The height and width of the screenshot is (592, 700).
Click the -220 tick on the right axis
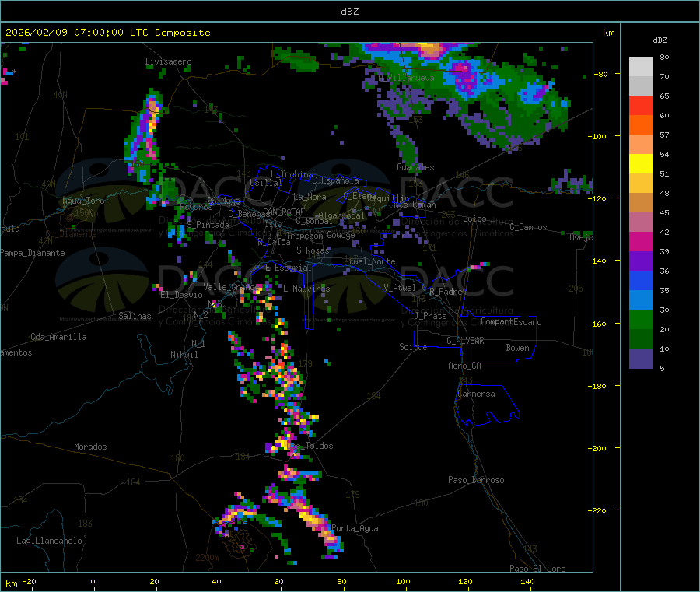click(597, 511)
